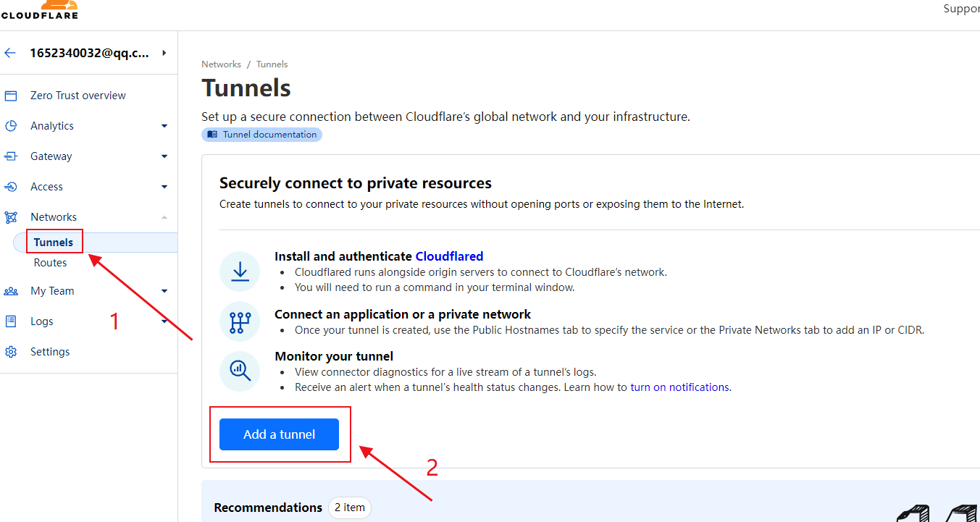Open the turn on notifications link
This screenshot has width=980, height=522.
[679, 387]
